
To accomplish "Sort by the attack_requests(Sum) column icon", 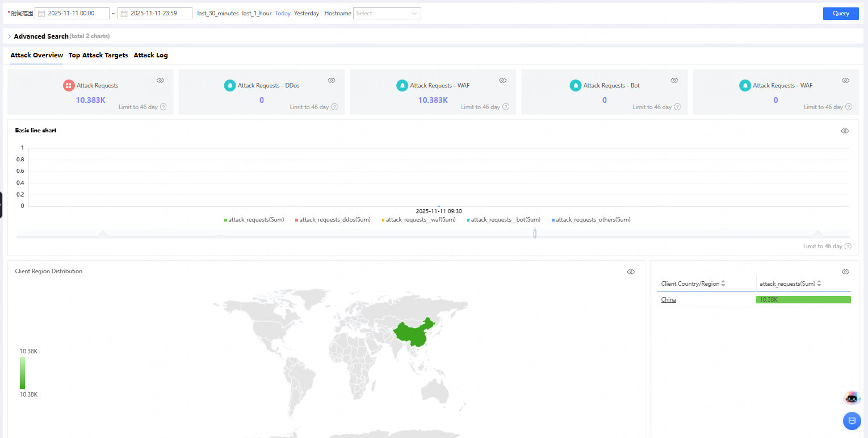I will coord(819,283).
